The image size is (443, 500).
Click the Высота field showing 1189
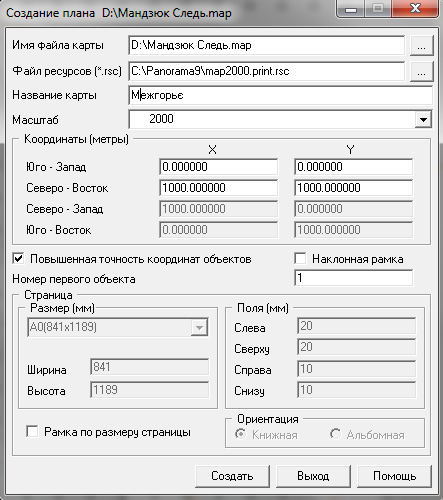tap(149, 390)
